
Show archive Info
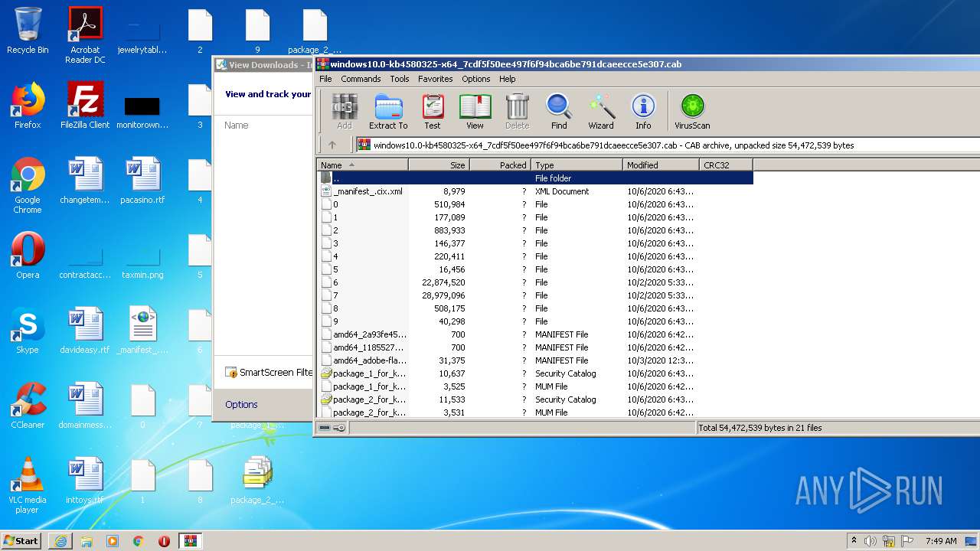(x=643, y=112)
